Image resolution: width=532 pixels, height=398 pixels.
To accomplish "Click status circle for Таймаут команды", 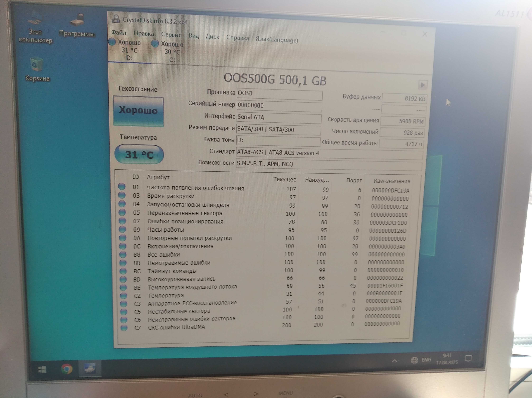I will (x=123, y=271).
